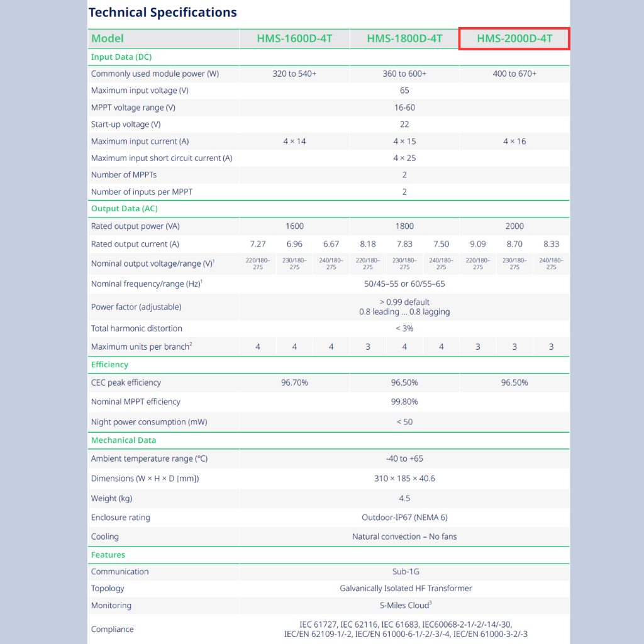
Task: Click the 'Enclosure rating' row label
Action: click(x=120, y=518)
